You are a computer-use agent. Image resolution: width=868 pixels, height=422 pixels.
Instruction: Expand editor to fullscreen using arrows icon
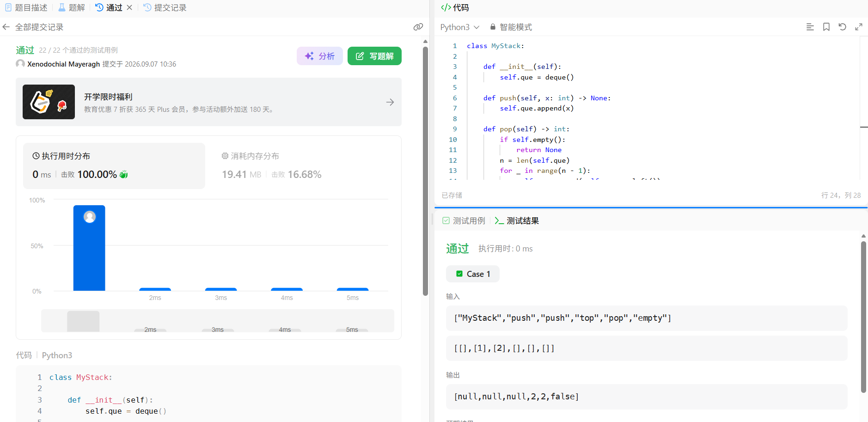tap(859, 27)
